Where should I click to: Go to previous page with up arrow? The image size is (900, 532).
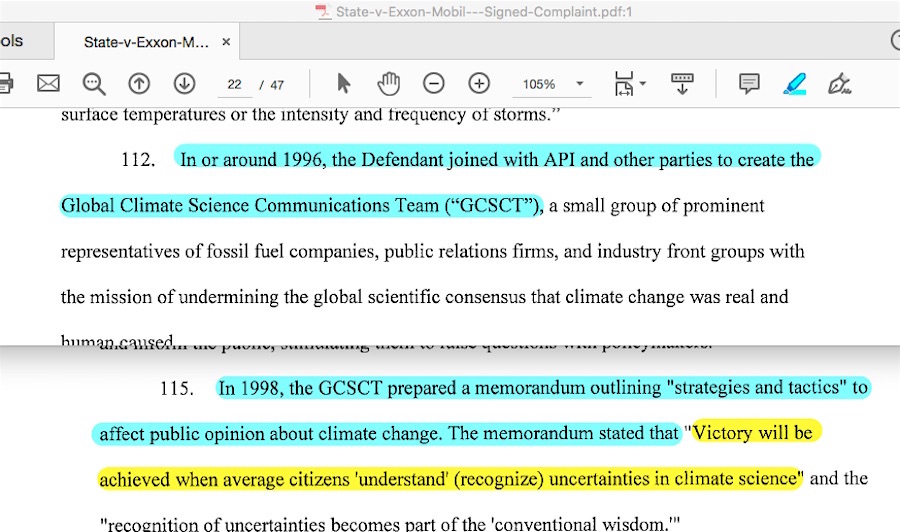coord(139,83)
